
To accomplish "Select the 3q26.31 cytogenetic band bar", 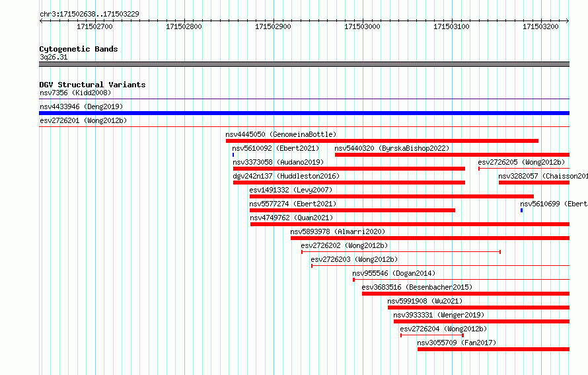I will [x=304, y=64].
